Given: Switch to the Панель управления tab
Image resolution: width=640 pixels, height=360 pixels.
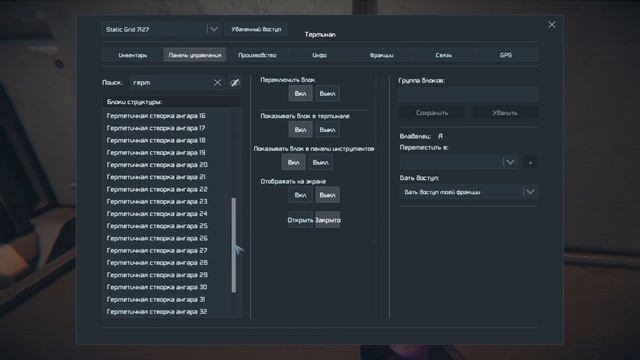Looking at the screenshot, I should coord(195,55).
